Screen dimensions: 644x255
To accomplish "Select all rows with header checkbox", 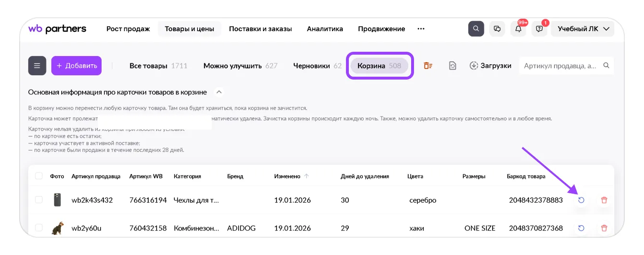I will (39, 176).
